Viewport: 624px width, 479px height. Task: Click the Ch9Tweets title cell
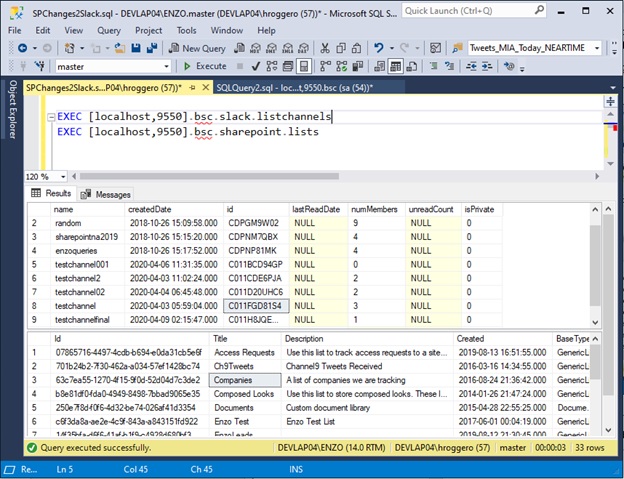point(245,366)
